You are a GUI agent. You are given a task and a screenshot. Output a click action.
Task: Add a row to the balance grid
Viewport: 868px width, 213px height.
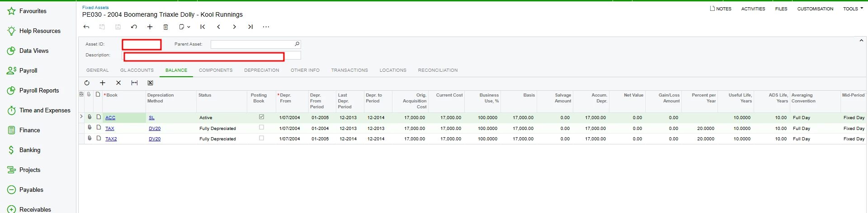[x=103, y=83]
